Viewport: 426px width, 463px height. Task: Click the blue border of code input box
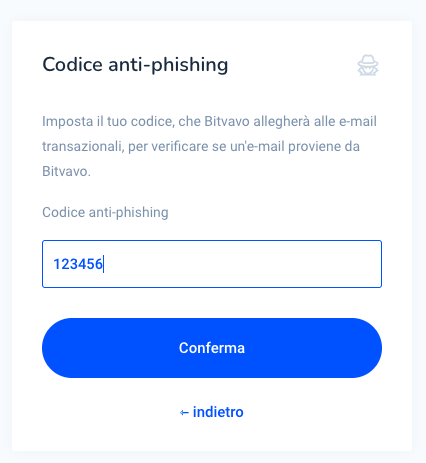(212, 241)
